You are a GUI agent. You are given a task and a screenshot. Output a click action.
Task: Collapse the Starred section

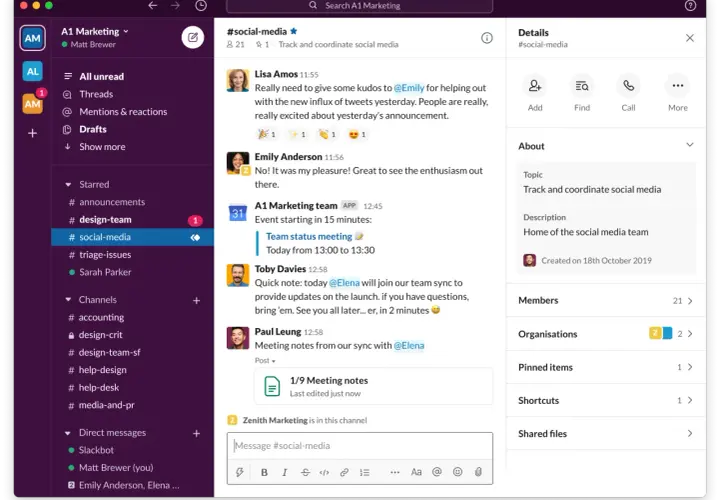(x=68, y=185)
